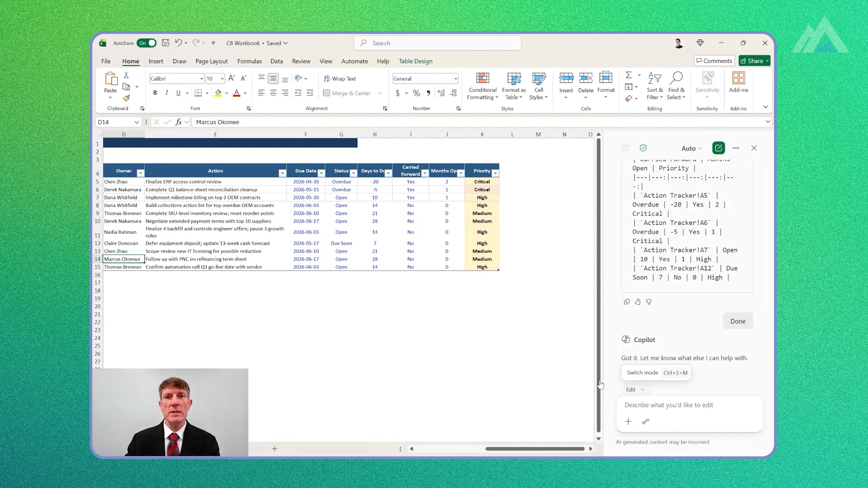Click the Copilot prompt input field
Viewport: 868px width, 488px height.
pos(689,405)
